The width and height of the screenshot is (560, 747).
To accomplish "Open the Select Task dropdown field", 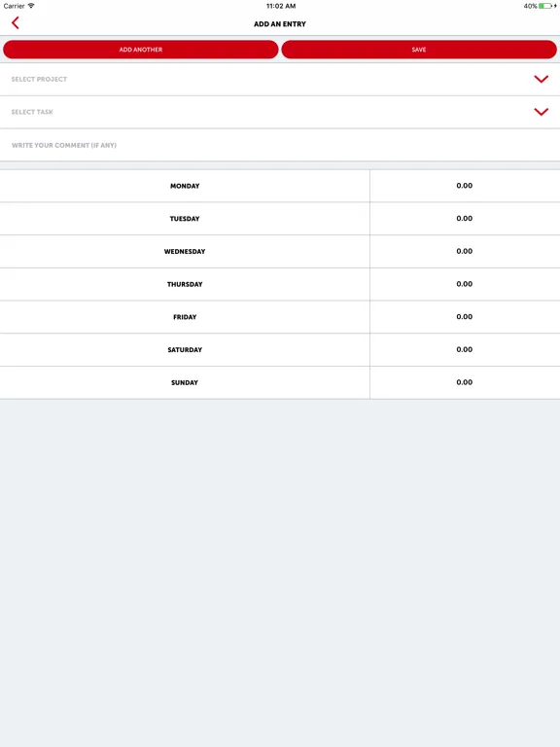I will point(280,112).
